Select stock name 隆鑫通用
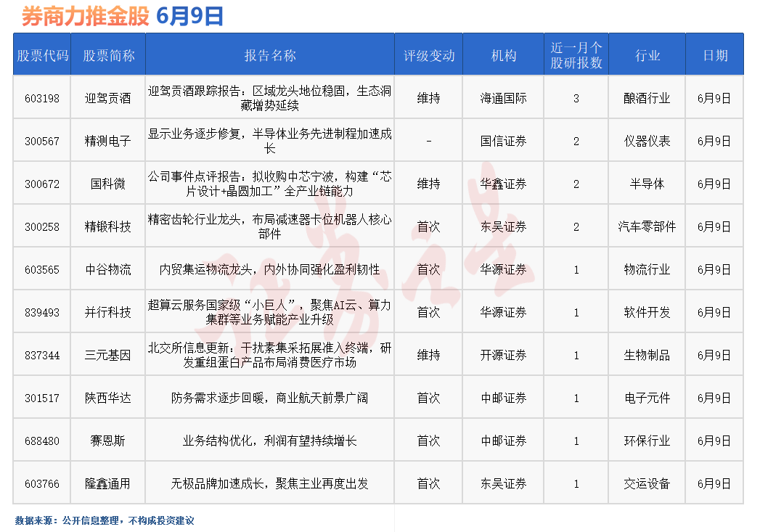This screenshot has width=760, height=532. 107,483
